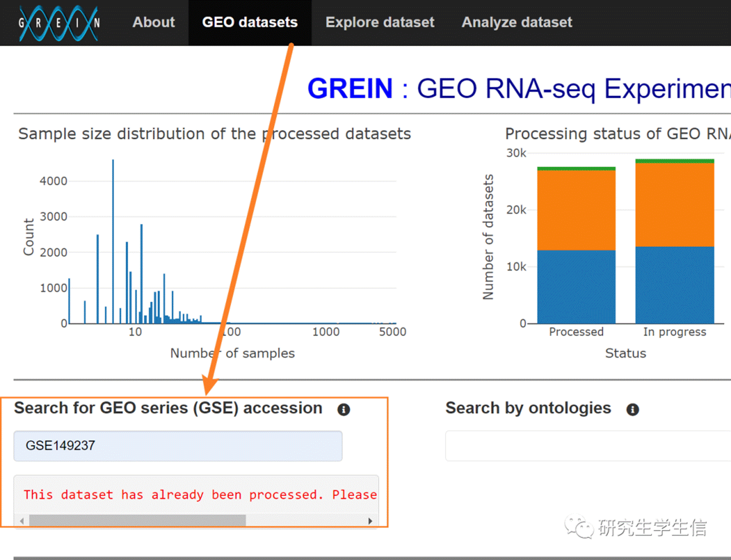Click the Search by ontologies input box

(588, 446)
